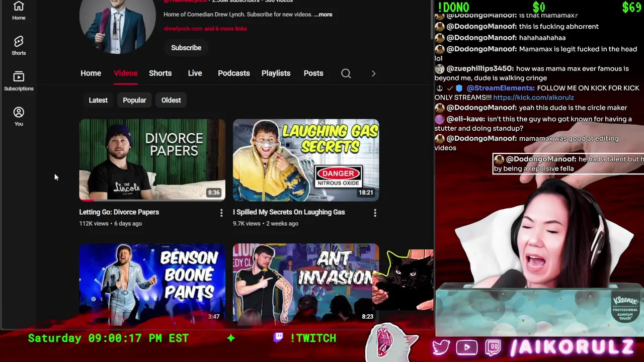Open the I Spilled My Secrets title
The height and width of the screenshot is (362, 644).
click(x=289, y=212)
